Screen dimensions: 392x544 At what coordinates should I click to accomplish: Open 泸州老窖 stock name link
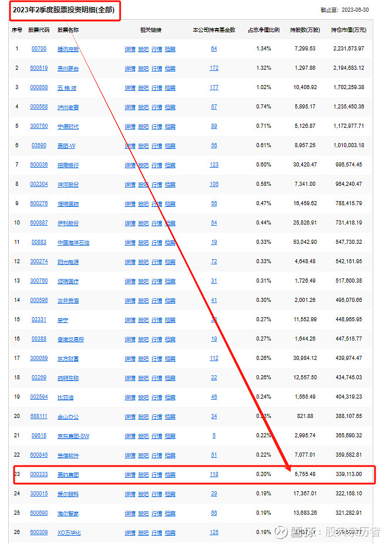pyautogui.click(x=68, y=107)
